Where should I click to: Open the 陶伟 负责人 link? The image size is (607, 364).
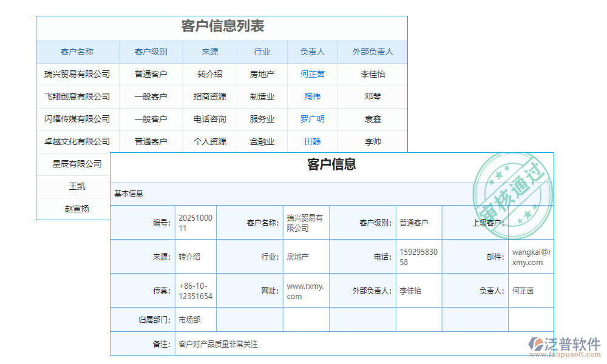point(312,96)
